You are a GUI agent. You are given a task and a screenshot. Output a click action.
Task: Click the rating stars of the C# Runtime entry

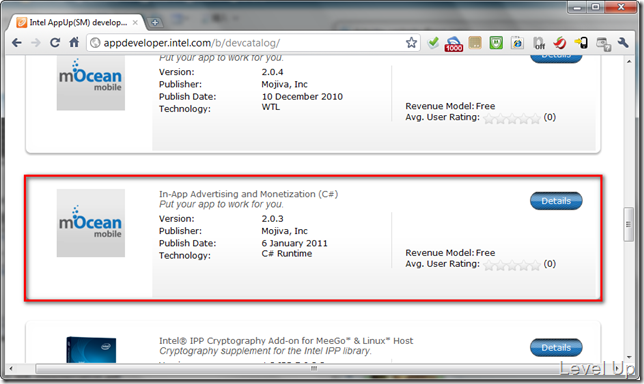[x=512, y=265]
